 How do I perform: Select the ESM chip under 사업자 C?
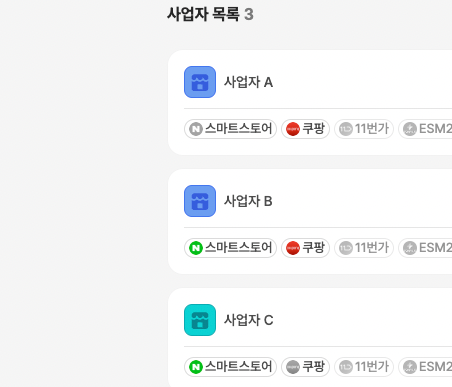(425, 367)
